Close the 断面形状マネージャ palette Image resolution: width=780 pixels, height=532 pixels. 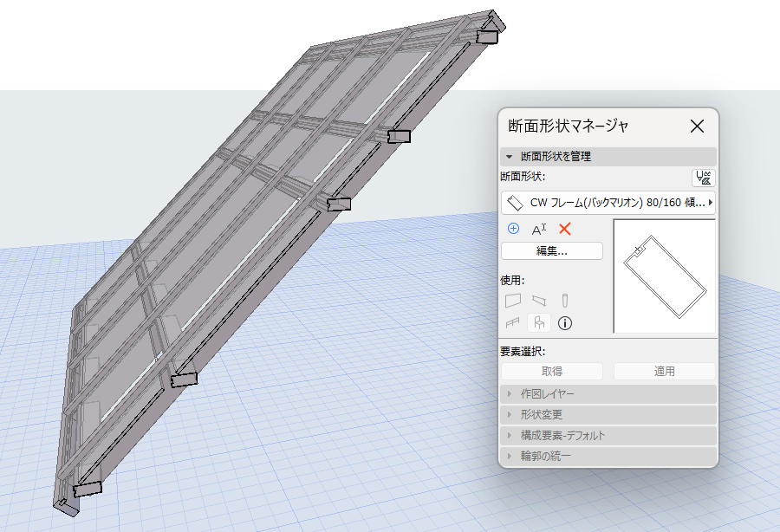click(697, 127)
